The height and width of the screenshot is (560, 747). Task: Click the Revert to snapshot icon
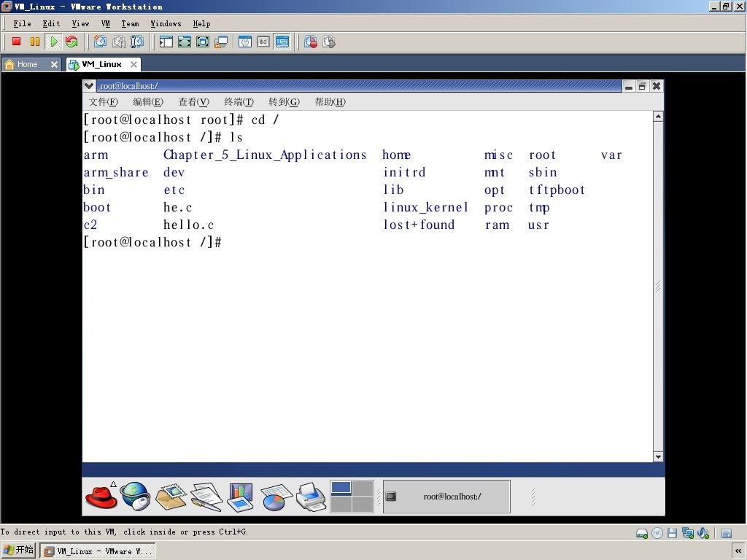pyautogui.click(x=119, y=42)
